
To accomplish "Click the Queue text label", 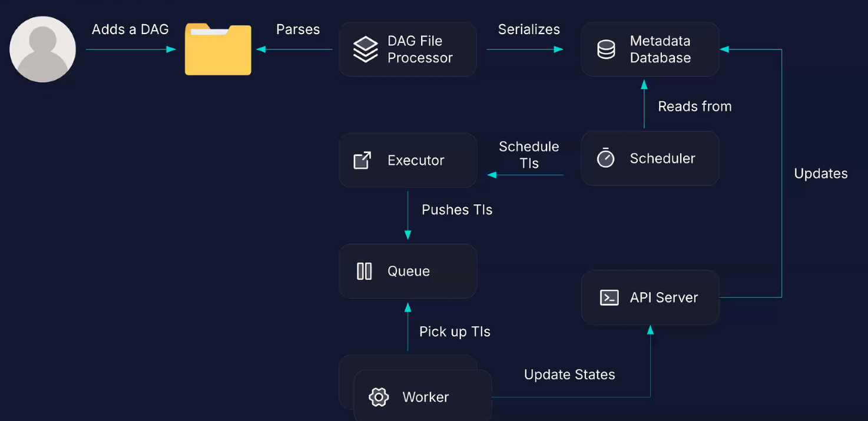I will click(409, 271).
